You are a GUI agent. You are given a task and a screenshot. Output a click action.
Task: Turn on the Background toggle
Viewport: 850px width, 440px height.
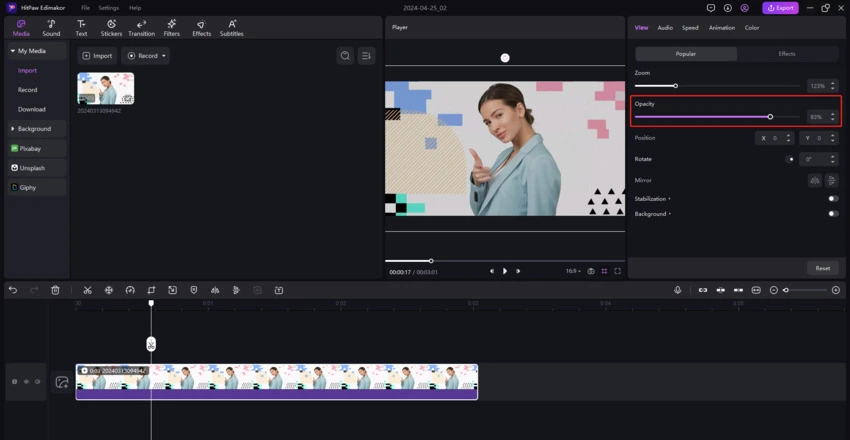[x=832, y=214]
